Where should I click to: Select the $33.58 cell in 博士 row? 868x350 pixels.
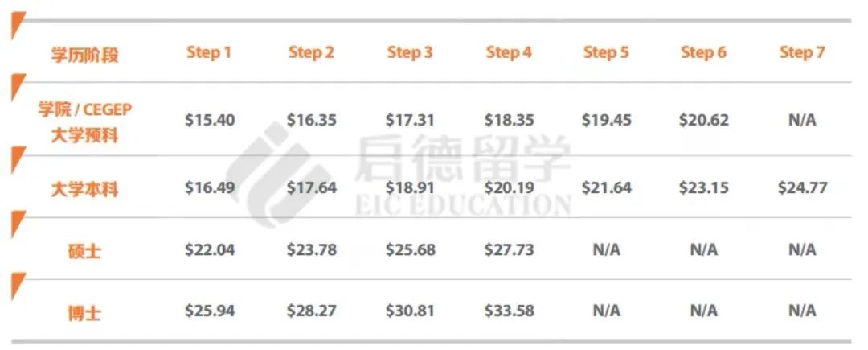pyautogui.click(x=509, y=311)
